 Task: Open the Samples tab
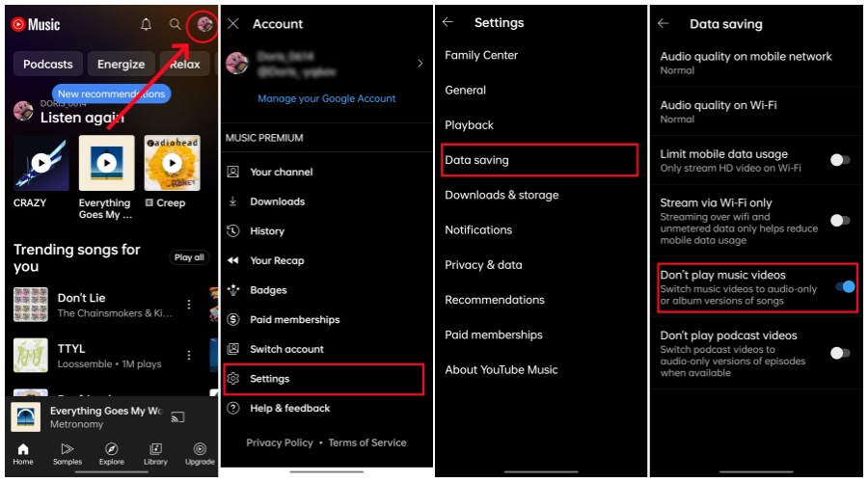pyautogui.click(x=68, y=454)
